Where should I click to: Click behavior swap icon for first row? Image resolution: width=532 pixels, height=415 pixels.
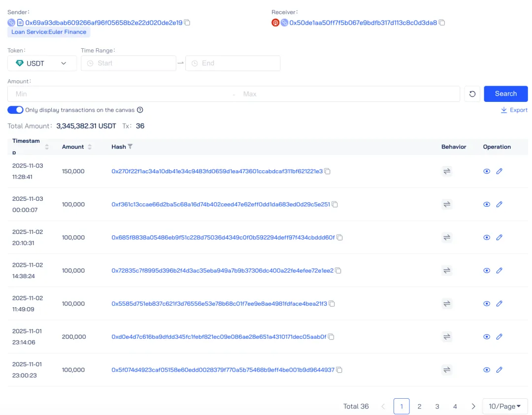point(447,171)
